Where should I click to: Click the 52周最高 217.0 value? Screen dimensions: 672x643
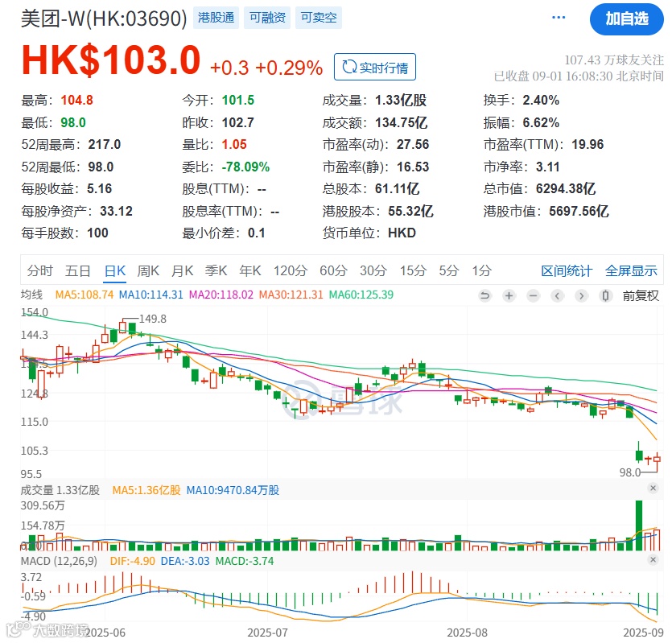105,145
